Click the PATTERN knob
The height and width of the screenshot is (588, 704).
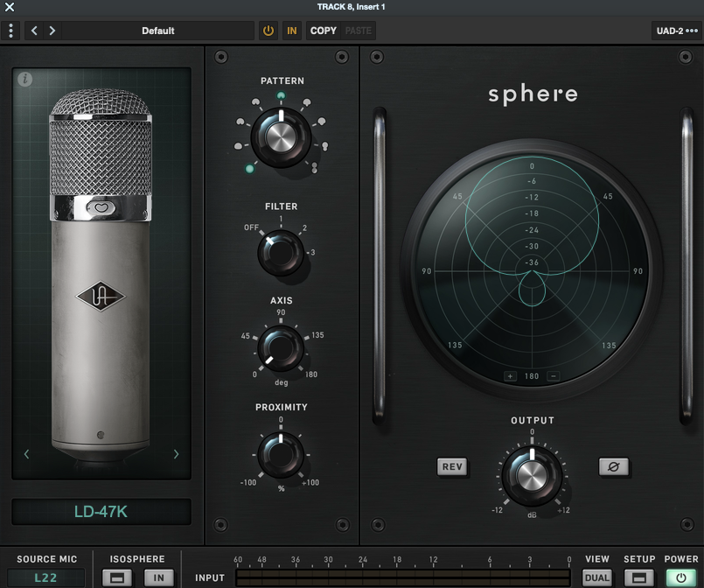tap(281, 137)
